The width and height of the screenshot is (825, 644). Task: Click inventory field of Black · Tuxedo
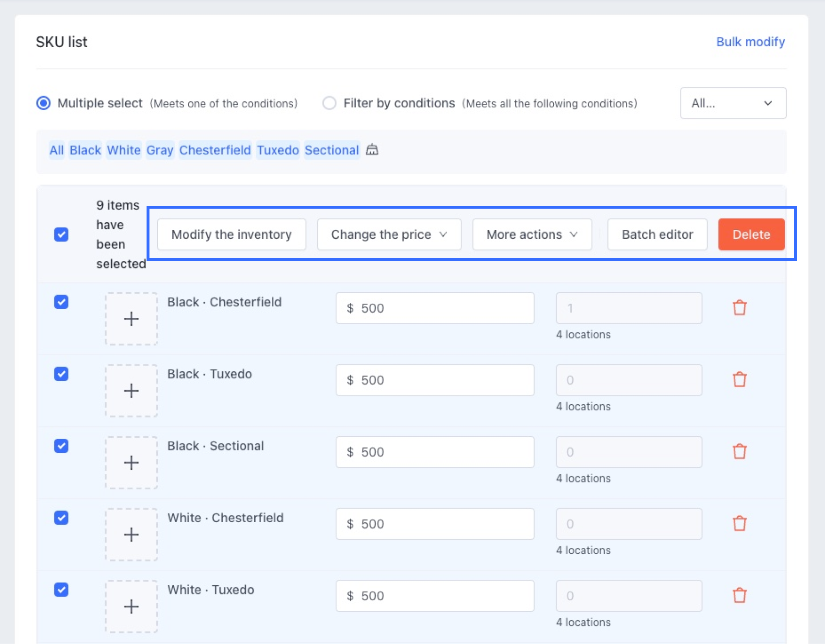[629, 380]
